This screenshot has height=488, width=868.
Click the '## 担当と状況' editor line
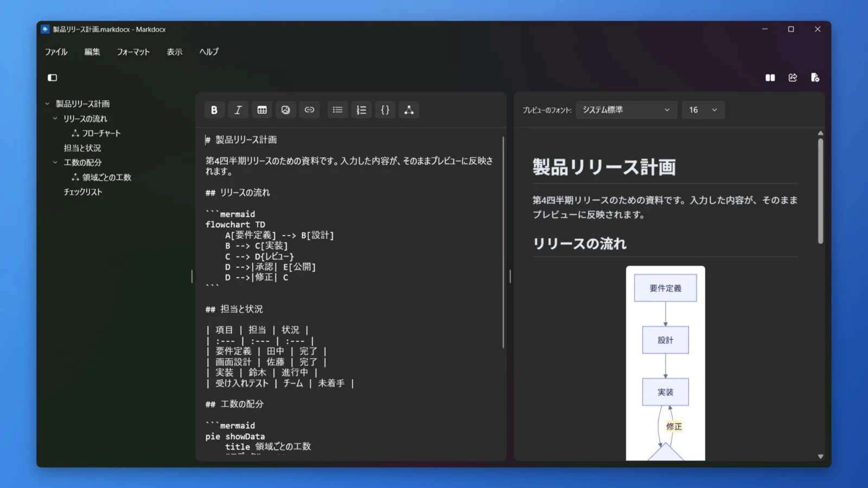pos(234,309)
